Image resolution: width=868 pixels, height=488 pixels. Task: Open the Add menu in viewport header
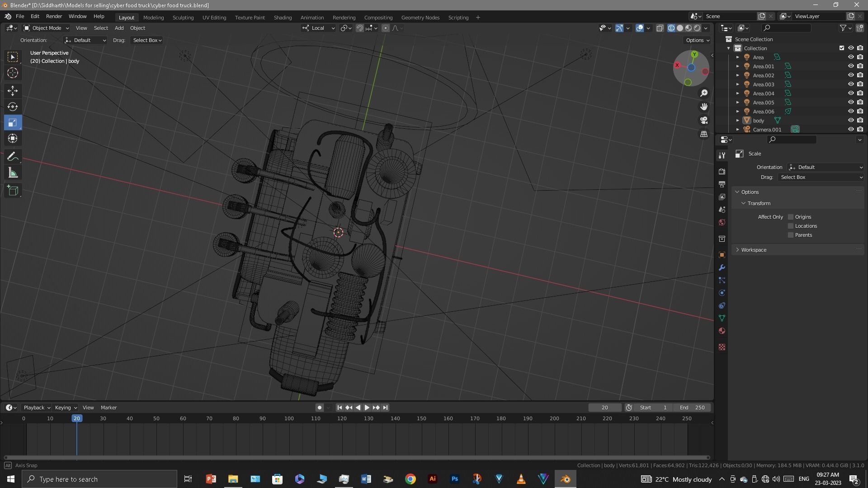tap(119, 28)
